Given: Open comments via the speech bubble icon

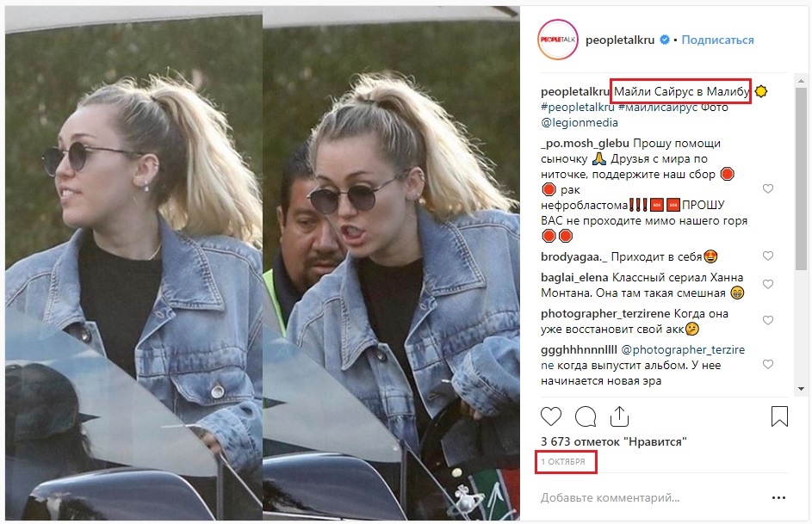Looking at the screenshot, I should (586, 416).
